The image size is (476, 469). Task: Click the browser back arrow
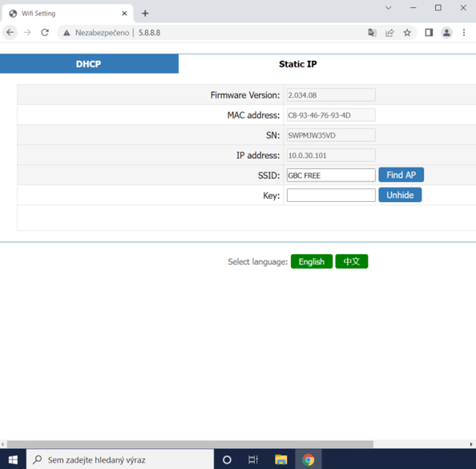pyautogui.click(x=10, y=33)
